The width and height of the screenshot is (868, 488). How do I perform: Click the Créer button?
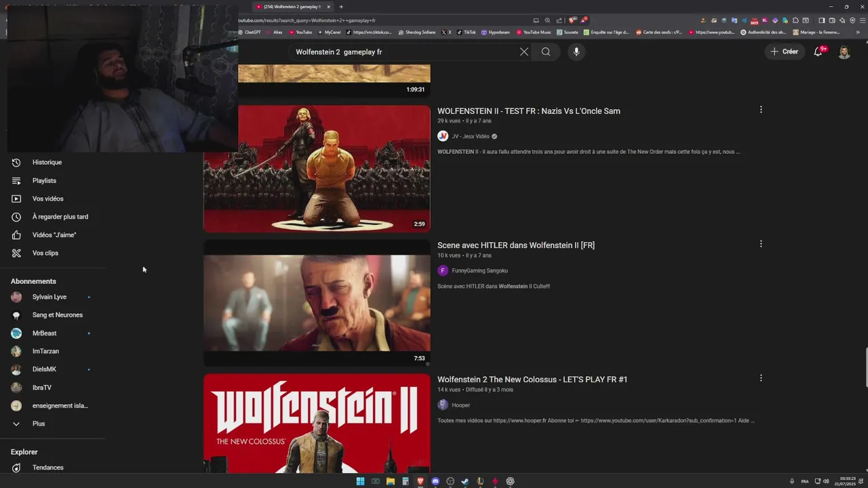[x=784, y=52]
